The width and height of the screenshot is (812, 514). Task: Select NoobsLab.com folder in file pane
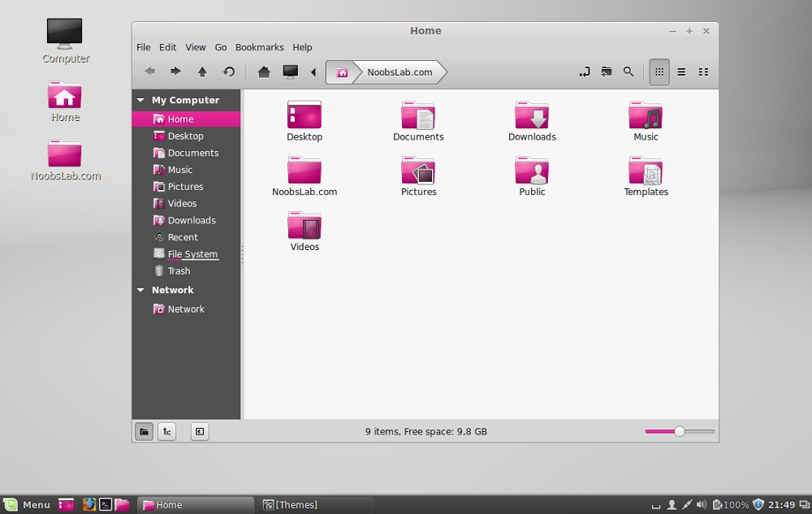304,170
